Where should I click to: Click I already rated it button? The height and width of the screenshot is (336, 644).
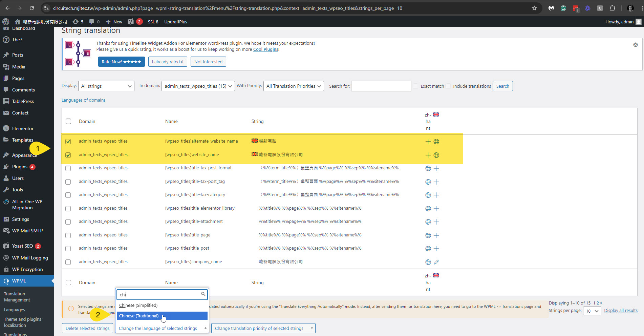tap(168, 62)
